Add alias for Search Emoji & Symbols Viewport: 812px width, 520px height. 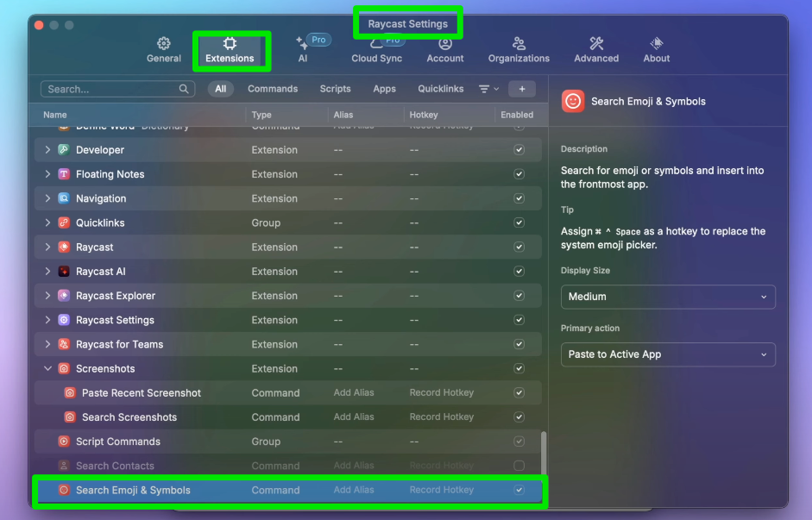pos(354,490)
